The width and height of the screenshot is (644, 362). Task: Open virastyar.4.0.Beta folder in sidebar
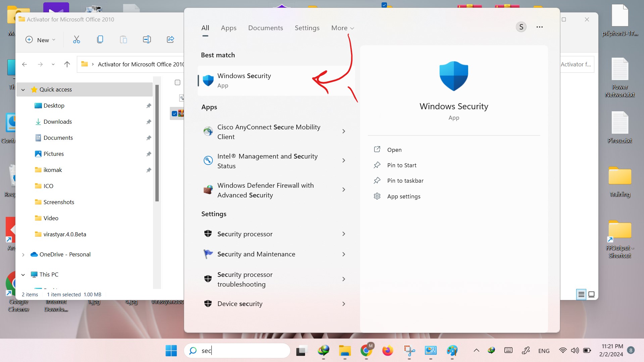65,234
